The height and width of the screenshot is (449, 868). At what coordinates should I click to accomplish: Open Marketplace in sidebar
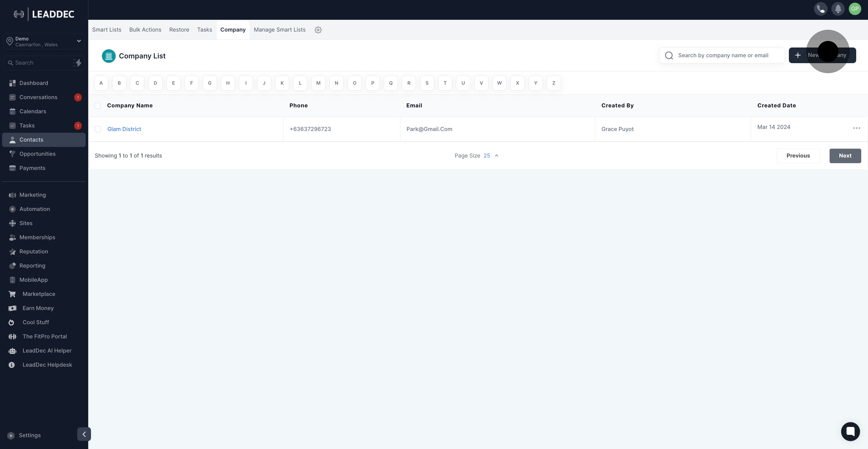coord(44,294)
